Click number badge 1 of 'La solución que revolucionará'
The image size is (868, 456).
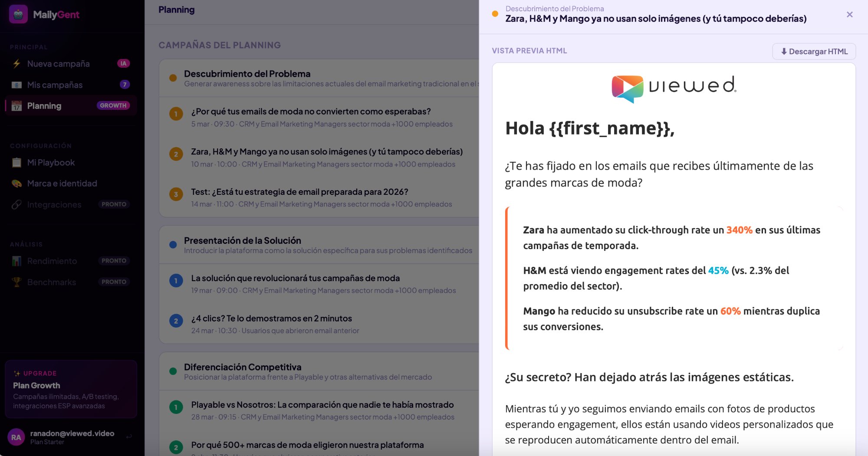coord(176,281)
